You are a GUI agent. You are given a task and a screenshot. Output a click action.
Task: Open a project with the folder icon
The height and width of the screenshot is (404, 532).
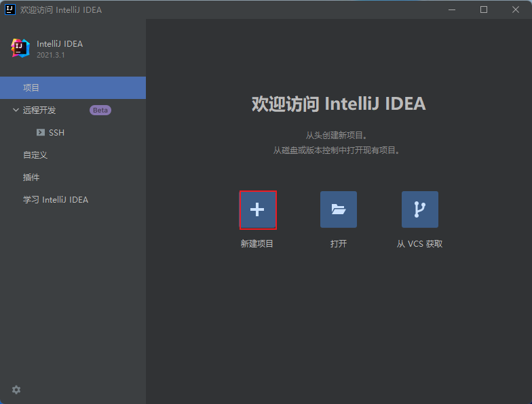[338, 209]
